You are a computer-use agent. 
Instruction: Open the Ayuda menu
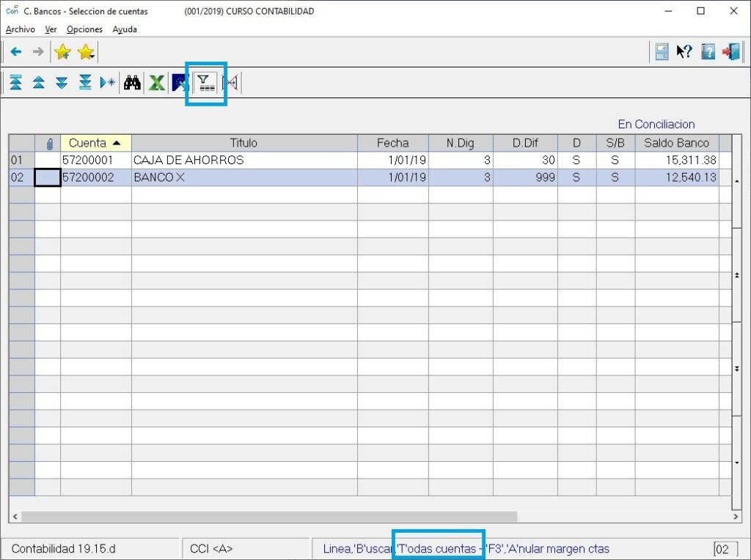point(125,29)
